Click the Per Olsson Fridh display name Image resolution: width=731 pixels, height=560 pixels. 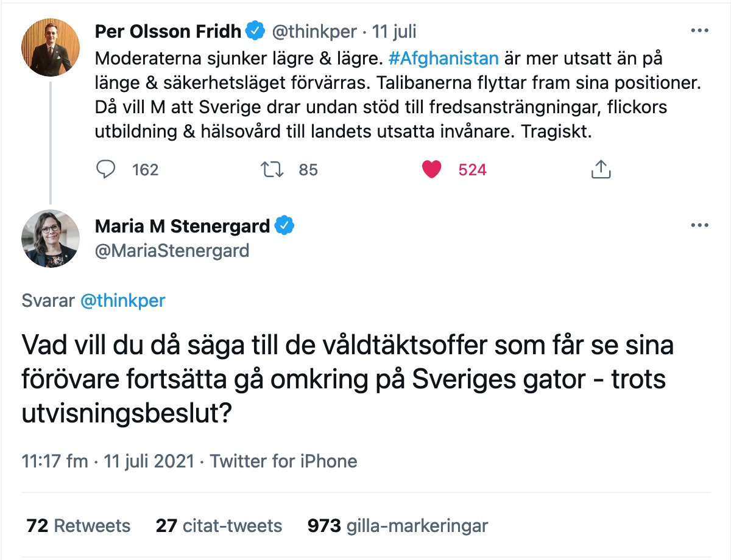coord(169,30)
